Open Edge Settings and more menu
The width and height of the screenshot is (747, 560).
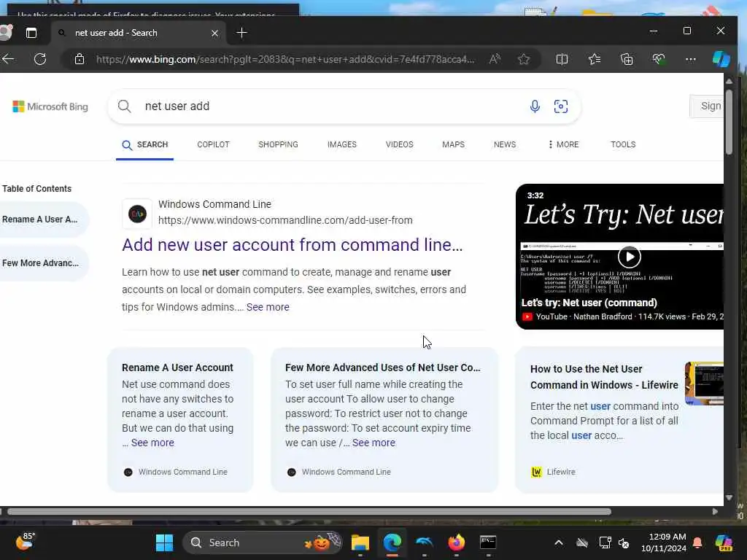(690, 59)
